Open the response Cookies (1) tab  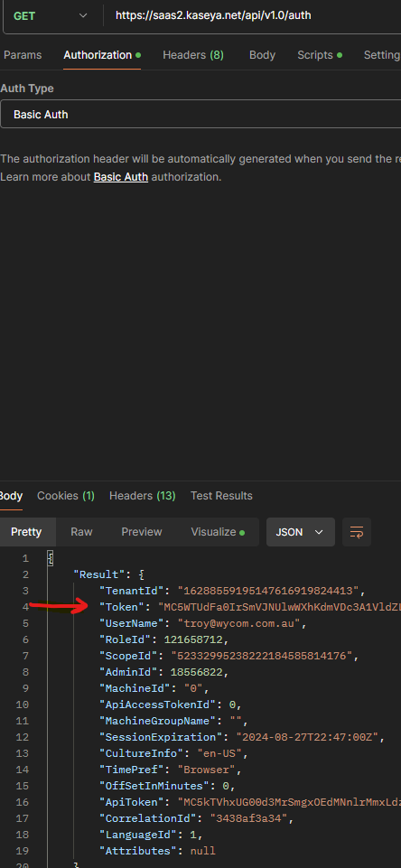(66, 496)
